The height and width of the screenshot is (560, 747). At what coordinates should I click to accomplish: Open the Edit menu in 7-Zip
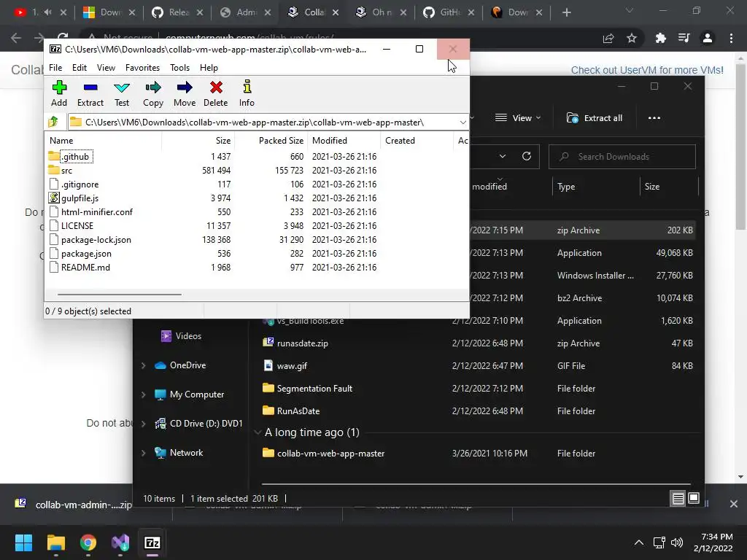point(79,68)
